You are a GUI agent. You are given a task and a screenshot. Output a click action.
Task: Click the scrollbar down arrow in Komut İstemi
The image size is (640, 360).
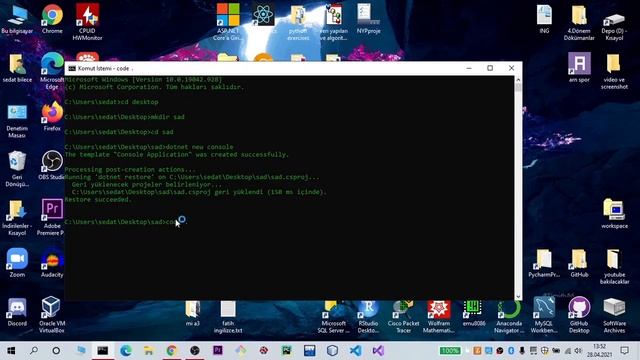click(518, 297)
